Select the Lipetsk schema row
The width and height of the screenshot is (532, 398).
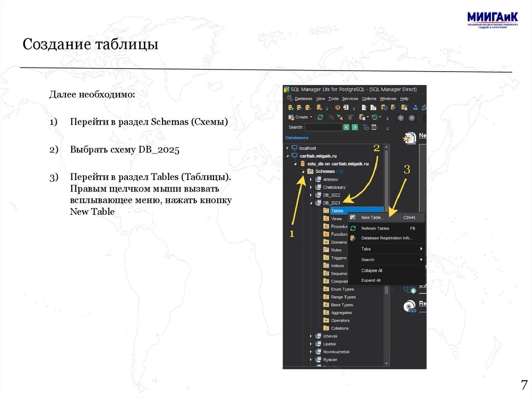[x=329, y=344]
